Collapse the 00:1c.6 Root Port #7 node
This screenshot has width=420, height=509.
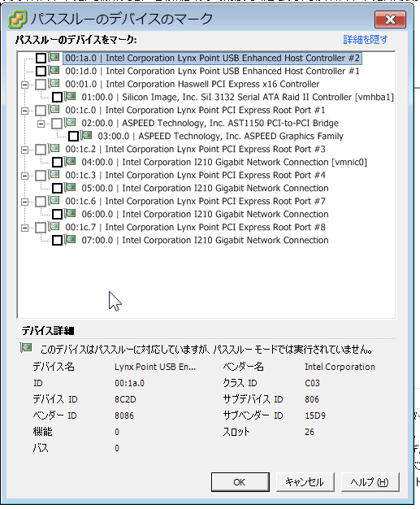pos(24,202)
